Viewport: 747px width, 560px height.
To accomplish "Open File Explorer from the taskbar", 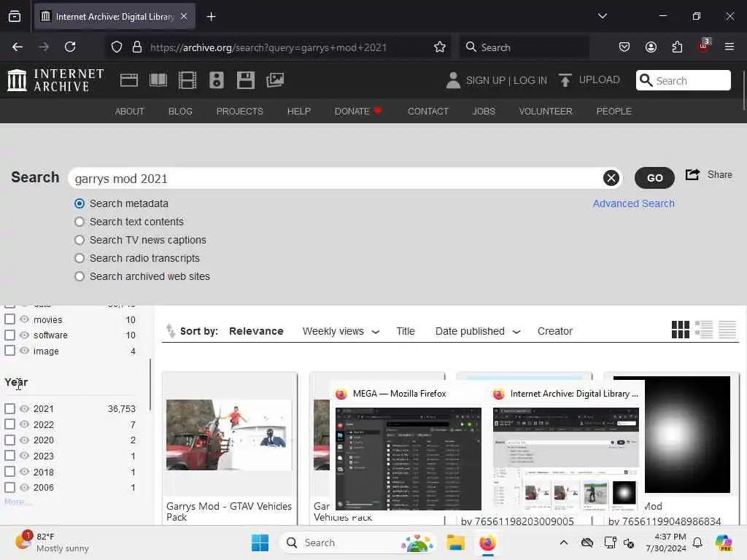I will (x=455, y=542).
